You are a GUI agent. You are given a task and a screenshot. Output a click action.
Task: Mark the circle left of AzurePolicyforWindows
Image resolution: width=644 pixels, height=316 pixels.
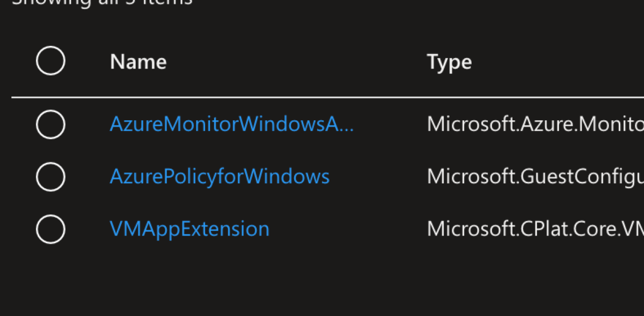click(50, 176)
